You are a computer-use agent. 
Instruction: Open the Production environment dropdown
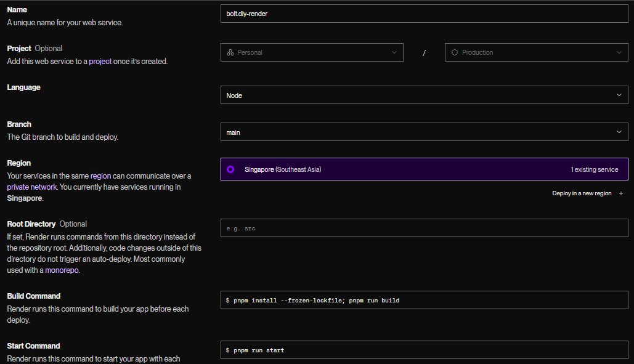point(536,52)
